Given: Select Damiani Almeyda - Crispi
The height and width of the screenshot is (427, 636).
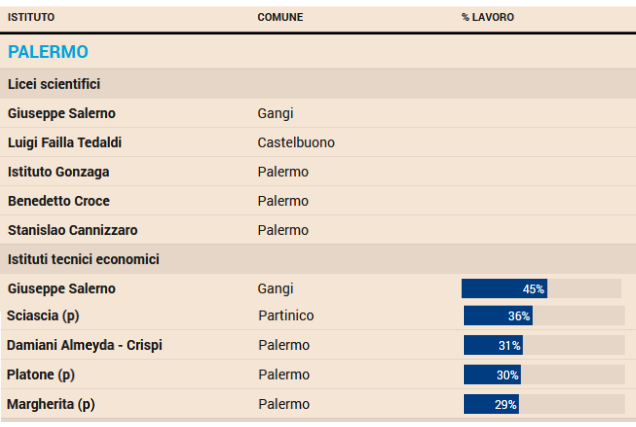Looking at the screenshot, I should pyautogui.click(x=84, y=345).
